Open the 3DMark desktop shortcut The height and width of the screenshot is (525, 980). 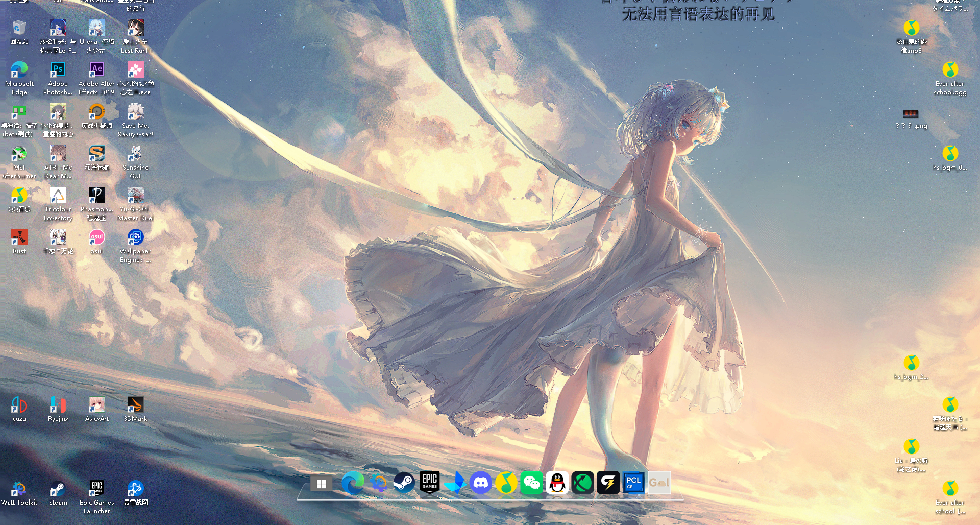pos(135,405)
